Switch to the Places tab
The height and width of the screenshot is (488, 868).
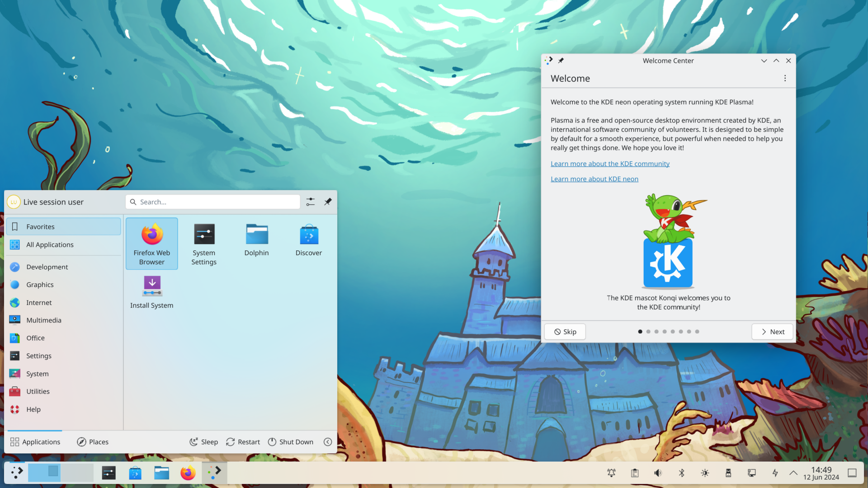93,442
